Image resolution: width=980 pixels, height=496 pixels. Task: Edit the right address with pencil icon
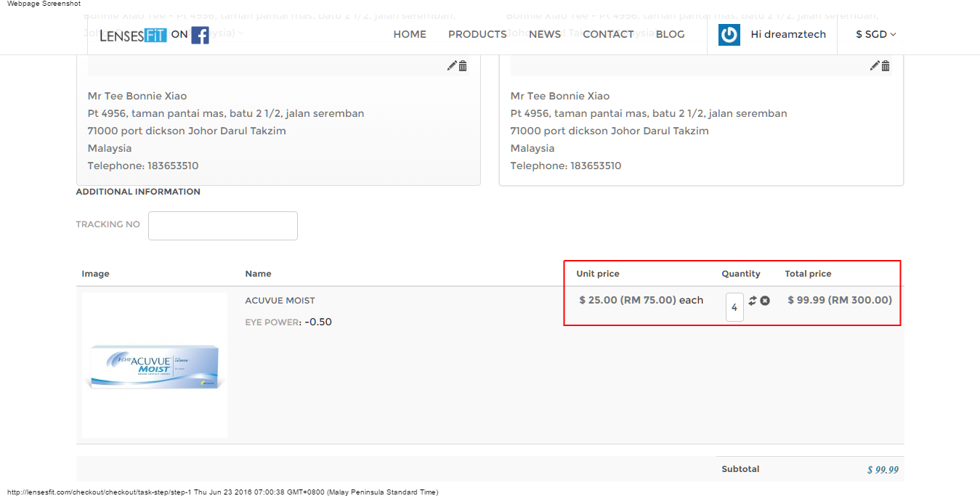tap(875, 66)
